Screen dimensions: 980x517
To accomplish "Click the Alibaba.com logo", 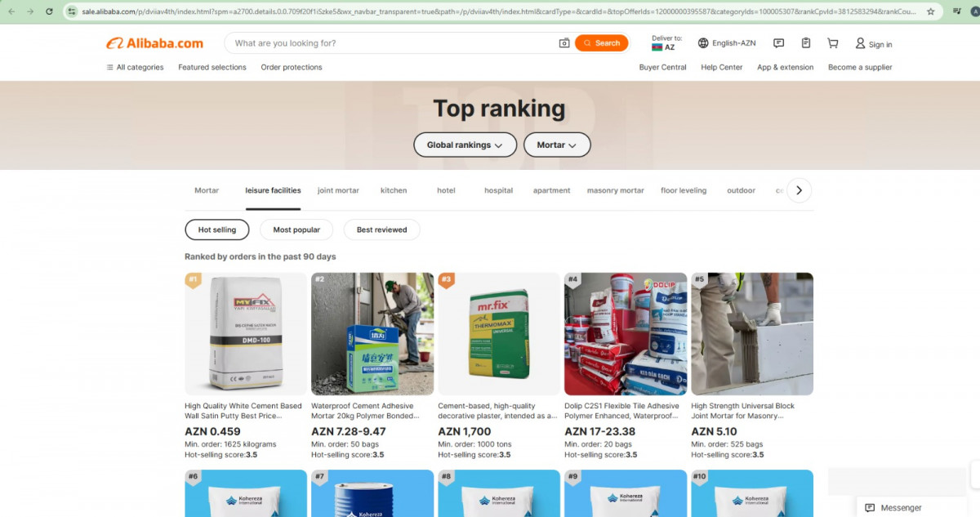I will point(154,43).
